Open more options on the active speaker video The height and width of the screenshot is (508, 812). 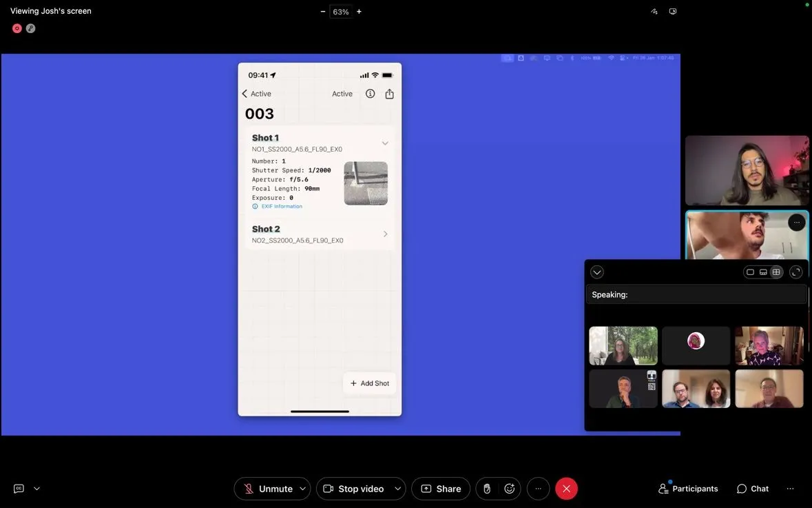click(x=796, y=223)
